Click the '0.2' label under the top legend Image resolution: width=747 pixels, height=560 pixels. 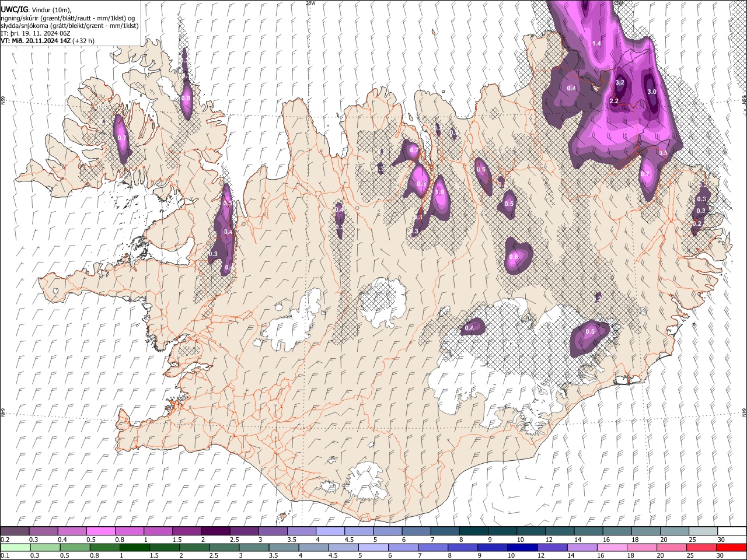pos(4,540)
